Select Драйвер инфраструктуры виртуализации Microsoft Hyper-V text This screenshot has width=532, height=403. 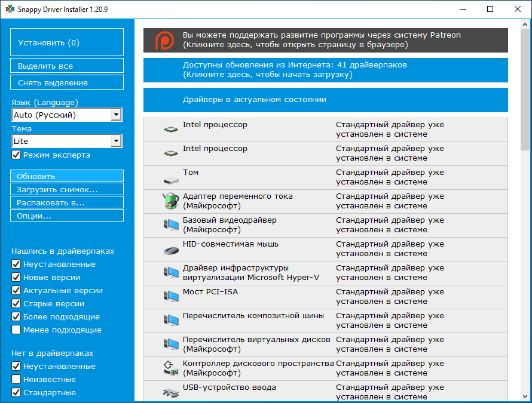[250, 272]
